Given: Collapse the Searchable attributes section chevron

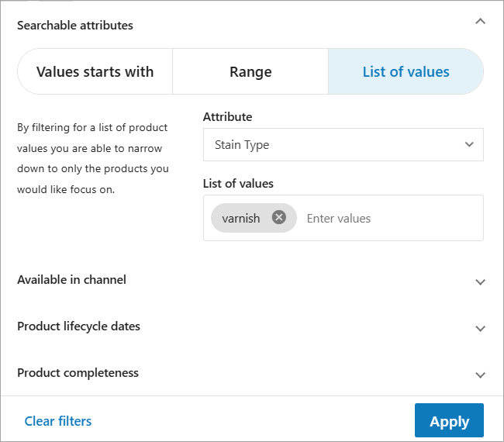Looking at the screenshot, I should [x=480, y=22].
